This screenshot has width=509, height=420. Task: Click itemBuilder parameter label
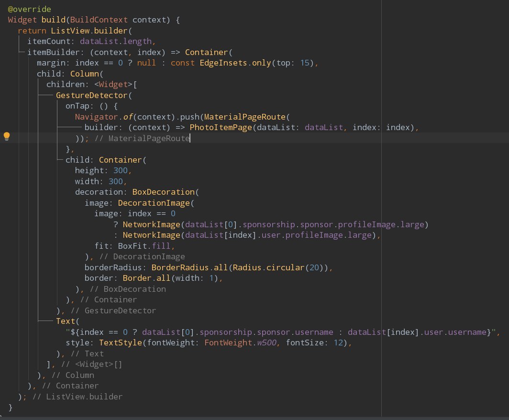(53, 52)
